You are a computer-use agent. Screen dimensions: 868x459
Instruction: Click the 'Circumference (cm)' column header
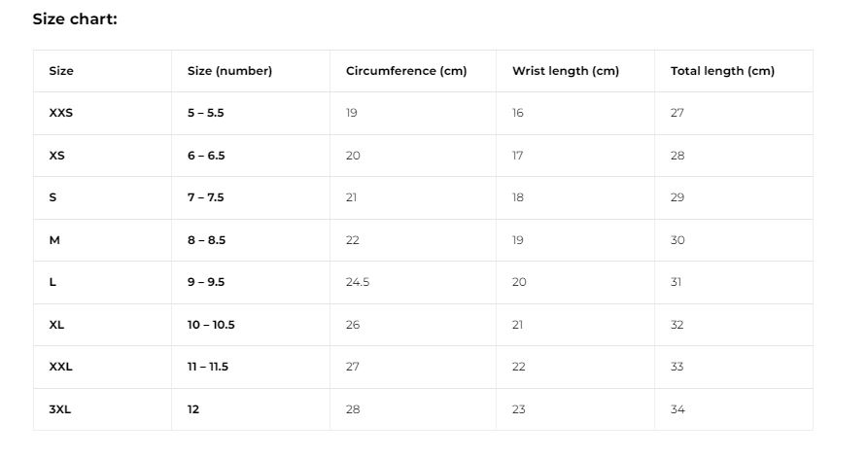406,71
